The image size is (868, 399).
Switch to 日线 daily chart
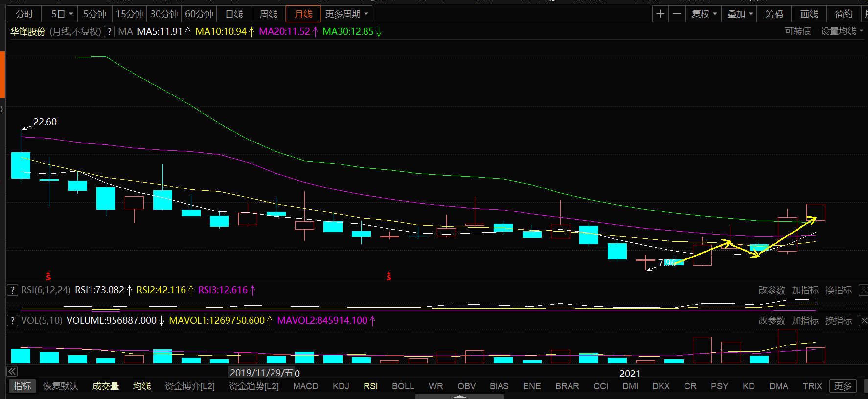click(234, 14)
